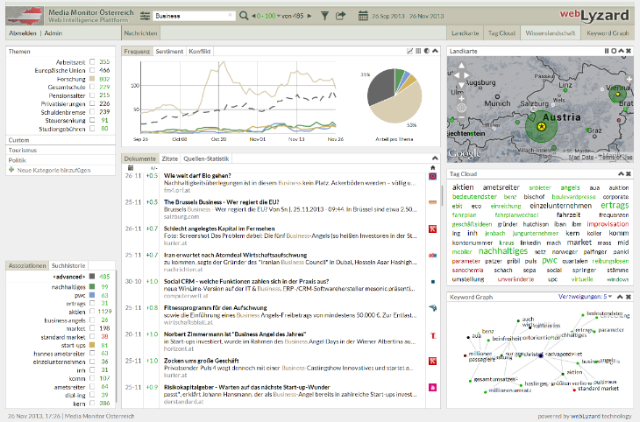The height and width of the screenshot is (422, 640).
Task: Toggle the Studiengebühren topic checkbox
Action: pos(92,129)
